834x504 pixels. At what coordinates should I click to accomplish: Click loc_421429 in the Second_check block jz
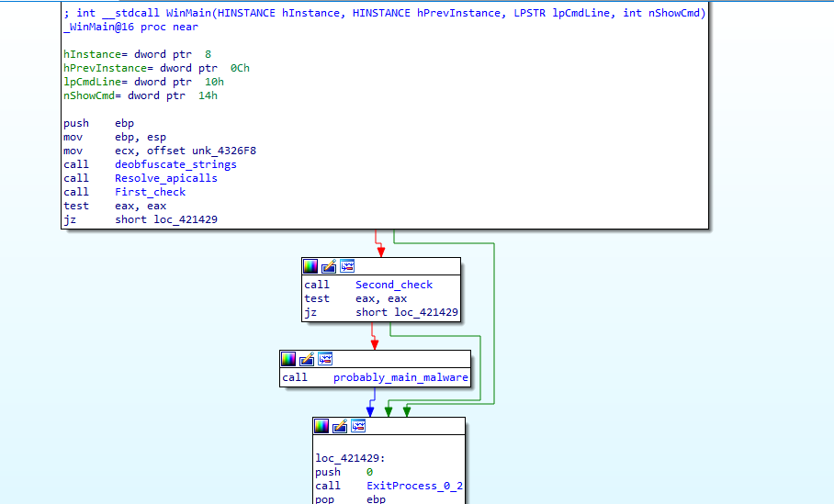tap(426, 312)
